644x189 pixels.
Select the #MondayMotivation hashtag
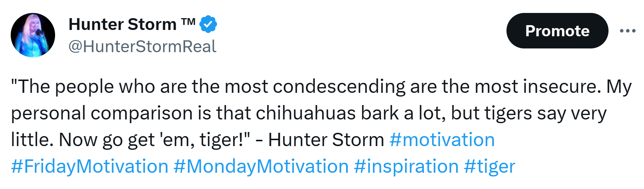pos(261,167)
